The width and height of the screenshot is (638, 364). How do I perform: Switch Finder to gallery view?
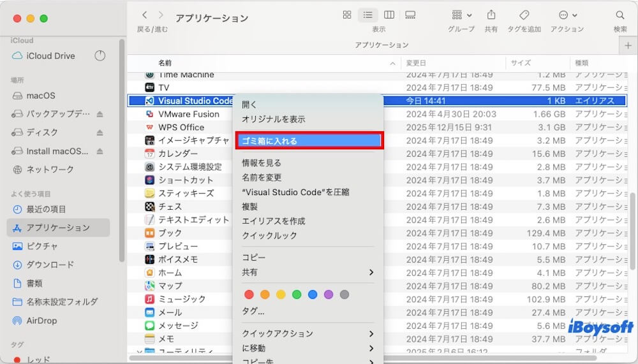click(x=410, y=15)
